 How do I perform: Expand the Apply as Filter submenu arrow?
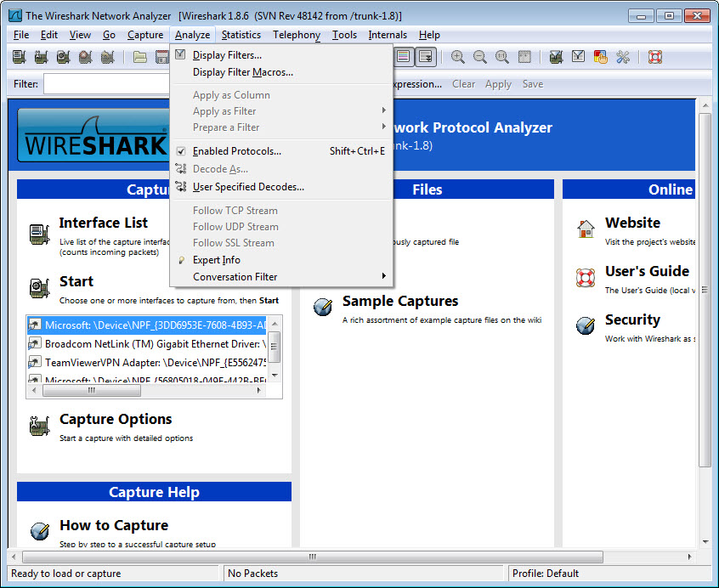[x=384, y=110]
